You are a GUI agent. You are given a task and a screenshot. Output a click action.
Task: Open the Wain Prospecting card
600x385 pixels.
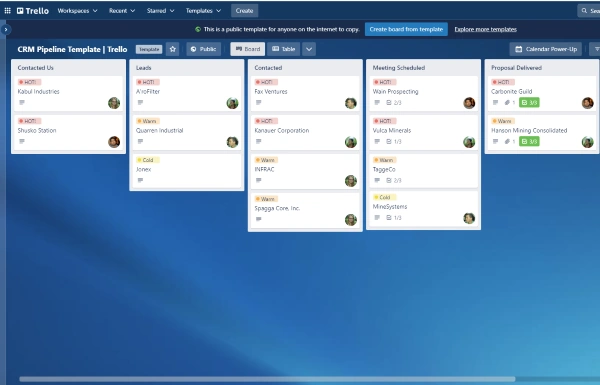click(424, 93)
